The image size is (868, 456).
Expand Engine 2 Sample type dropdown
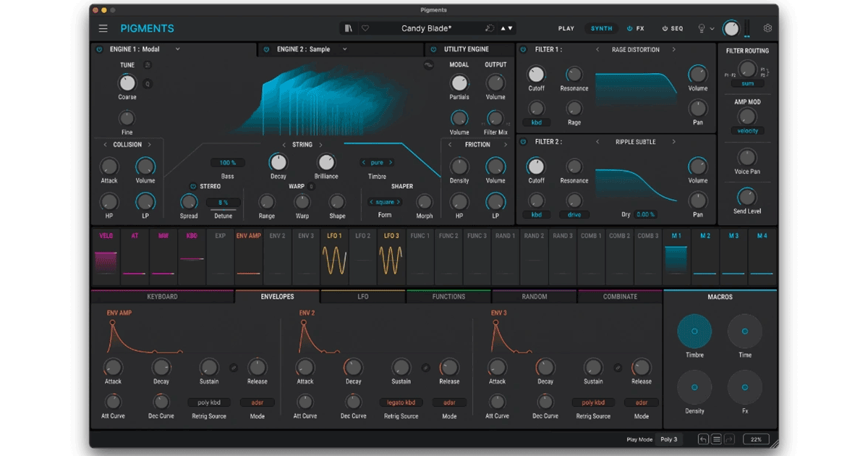pos(345,49)
